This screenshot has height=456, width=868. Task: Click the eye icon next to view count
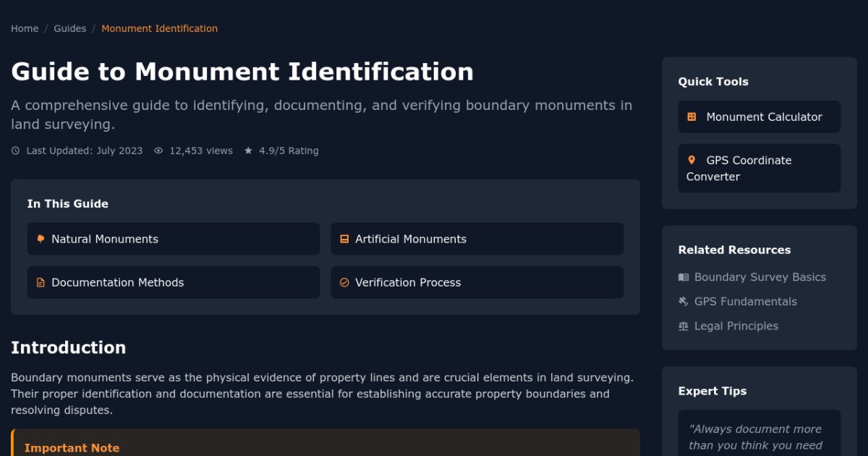pos(158,151)
